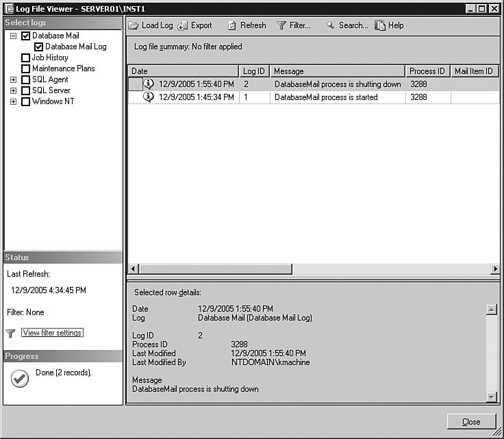Check the SQL Server checkbox
The height and width of the screenshot is (439, 504).
tap(25, 90)
